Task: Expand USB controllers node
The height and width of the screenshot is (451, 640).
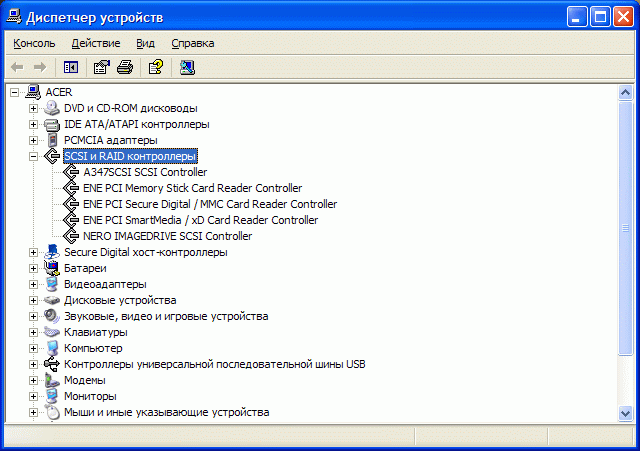Action: coord(33,364)
